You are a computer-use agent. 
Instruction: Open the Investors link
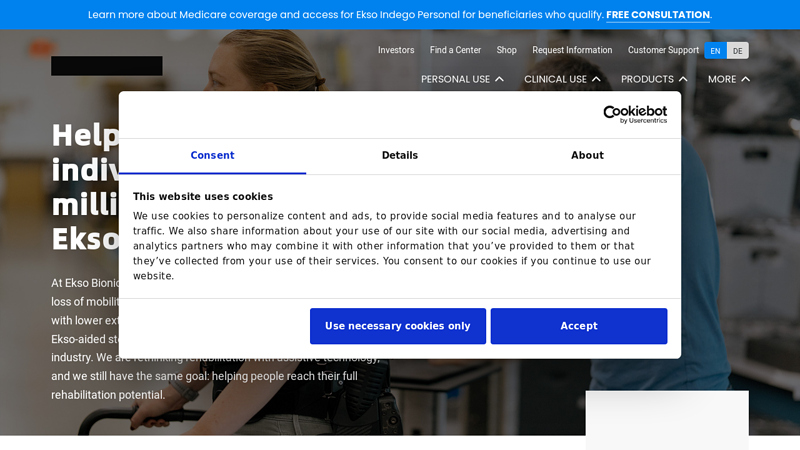click(396, 50)
